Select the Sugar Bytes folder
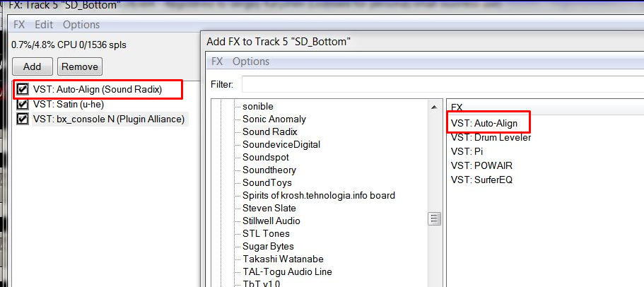Viewport: 644px width, 287px height. [267, 246]
